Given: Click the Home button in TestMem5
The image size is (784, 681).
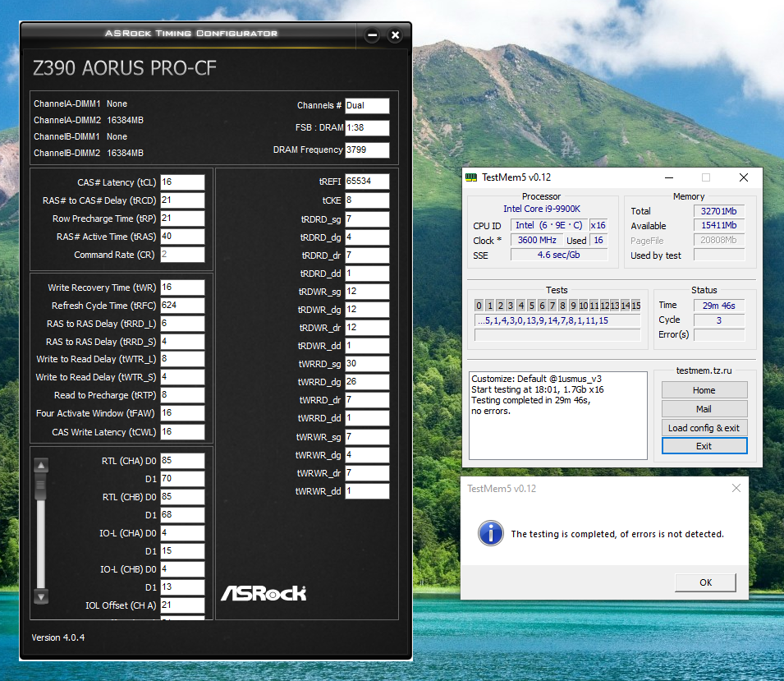Looking at the screenshot, I should tap(704, 390).
